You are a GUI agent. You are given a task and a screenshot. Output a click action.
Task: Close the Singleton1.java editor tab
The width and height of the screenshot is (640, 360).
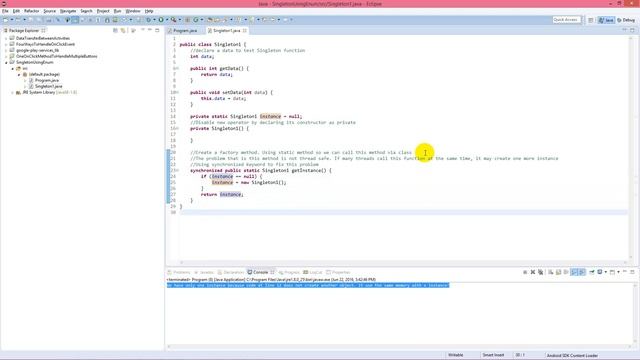[x=244, y=31]
